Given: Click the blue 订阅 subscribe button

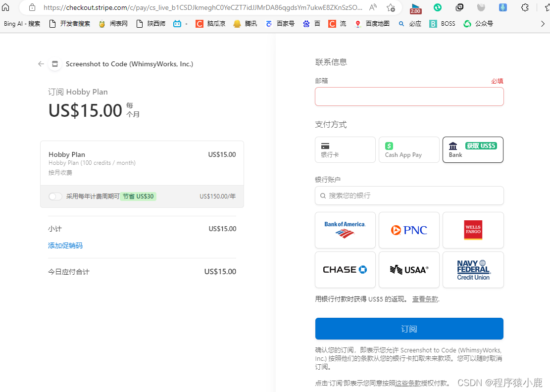Looking at the screenshot, I should point(409,329).
